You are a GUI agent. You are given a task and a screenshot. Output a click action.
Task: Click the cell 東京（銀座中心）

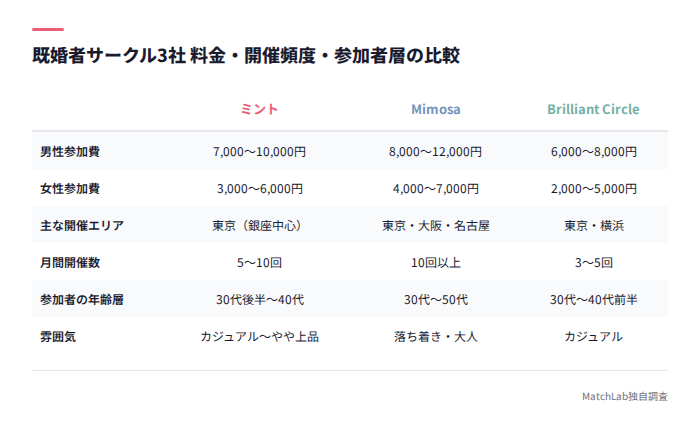click(259, 225)
